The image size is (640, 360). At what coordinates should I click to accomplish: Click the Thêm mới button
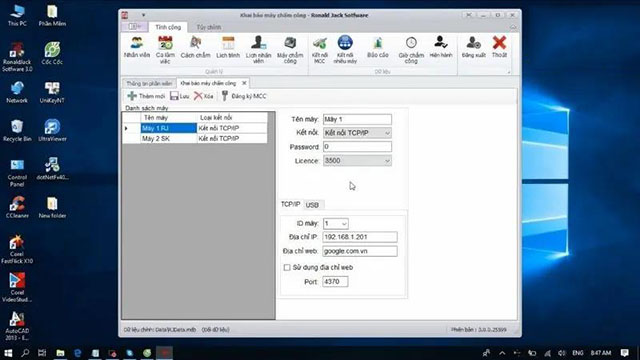146,96
